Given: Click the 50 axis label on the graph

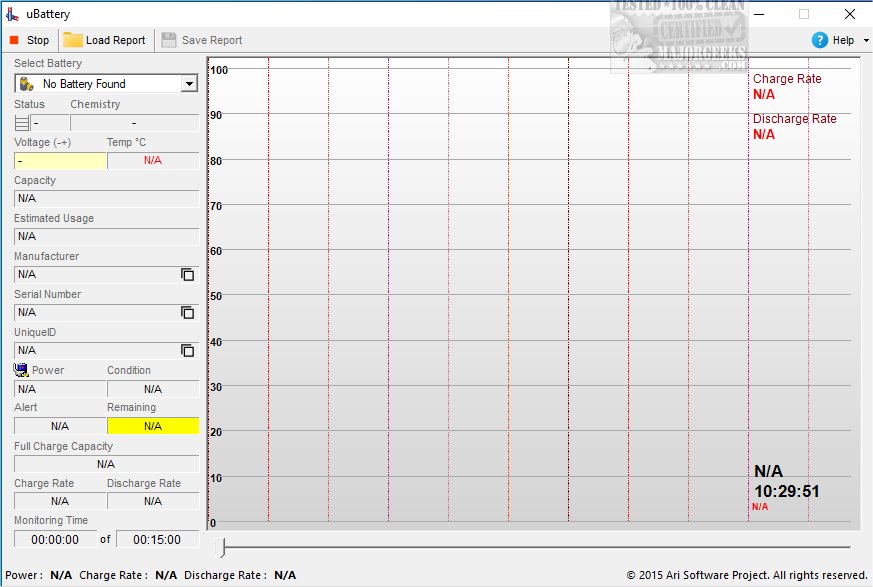Looking at the screenshot, I should pyautogui.click(x=216, y=296).
